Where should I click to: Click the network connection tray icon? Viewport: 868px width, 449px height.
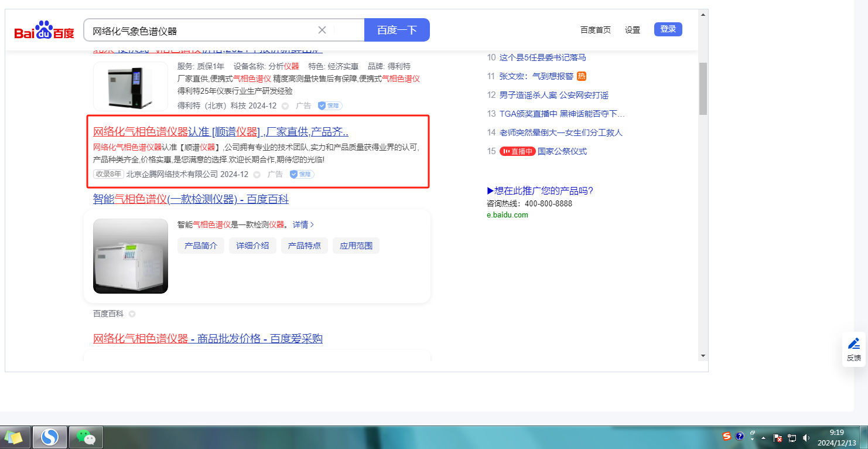pyautogui.click(x=792, y=437)
